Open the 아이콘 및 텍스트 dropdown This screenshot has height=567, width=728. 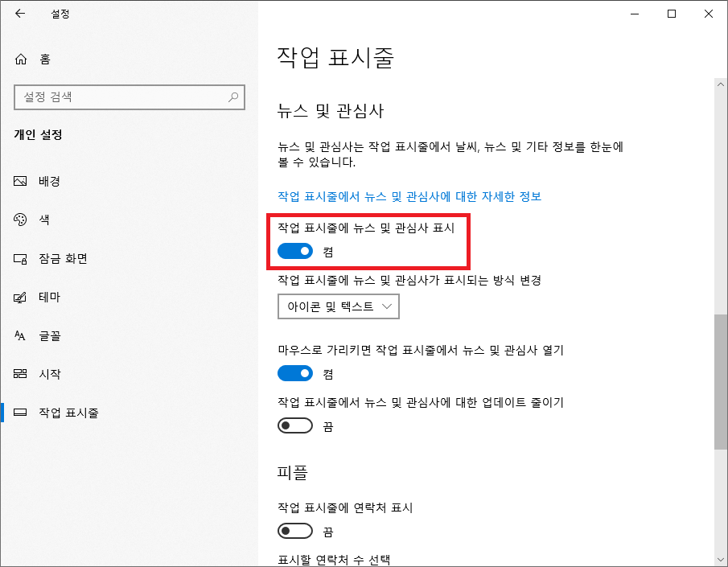tap(338, 306)
